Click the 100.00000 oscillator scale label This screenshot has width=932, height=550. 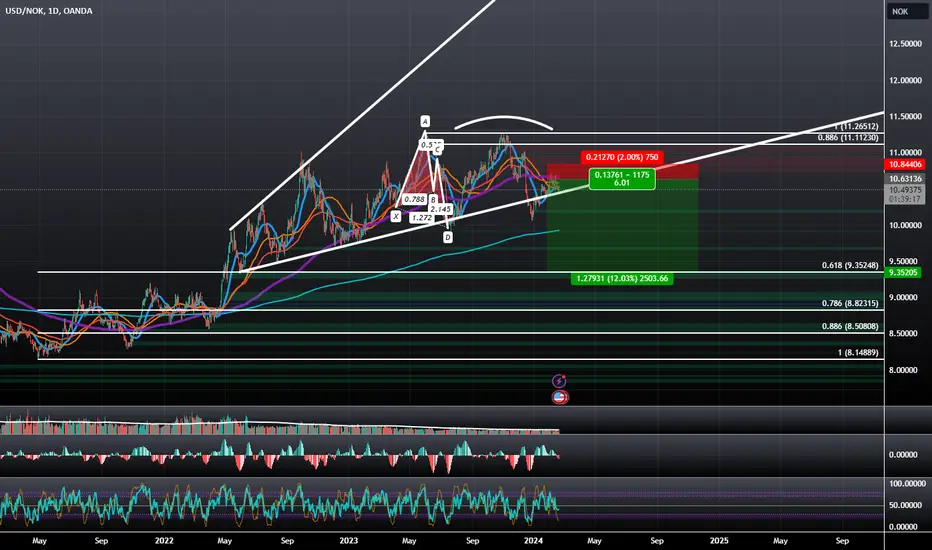click(x=906, y=484)
